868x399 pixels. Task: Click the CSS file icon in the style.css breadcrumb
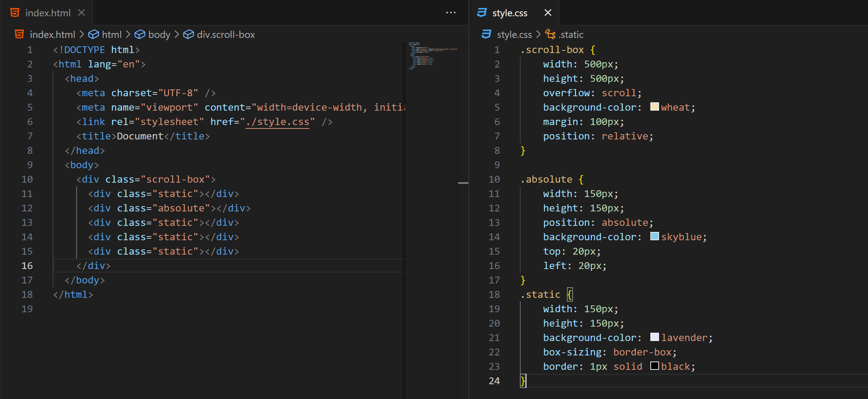pyautogui.click(x=487, y=34)
